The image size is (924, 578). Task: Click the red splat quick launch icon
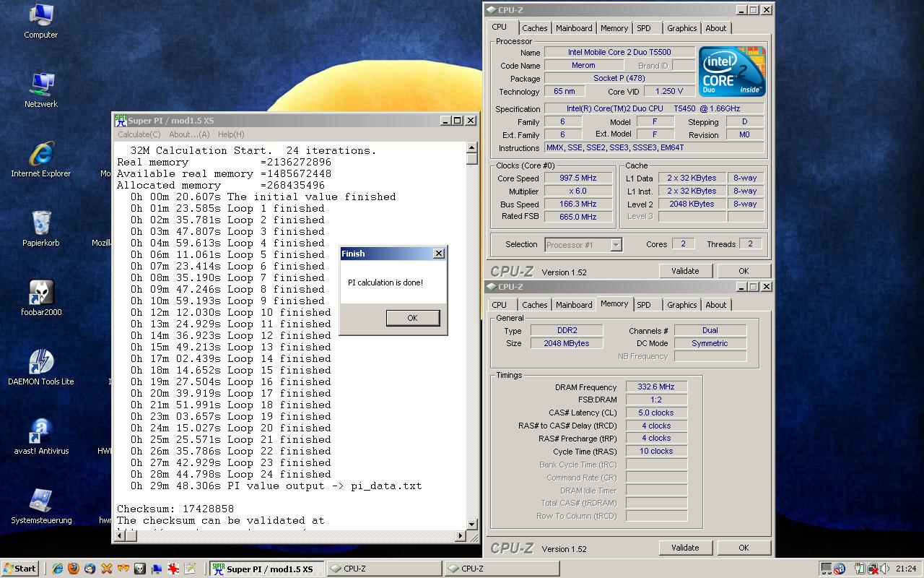point(173,569)
